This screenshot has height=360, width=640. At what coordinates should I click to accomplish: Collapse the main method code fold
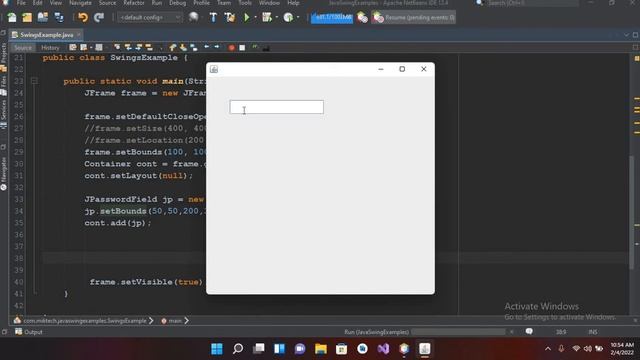(34, 81)
